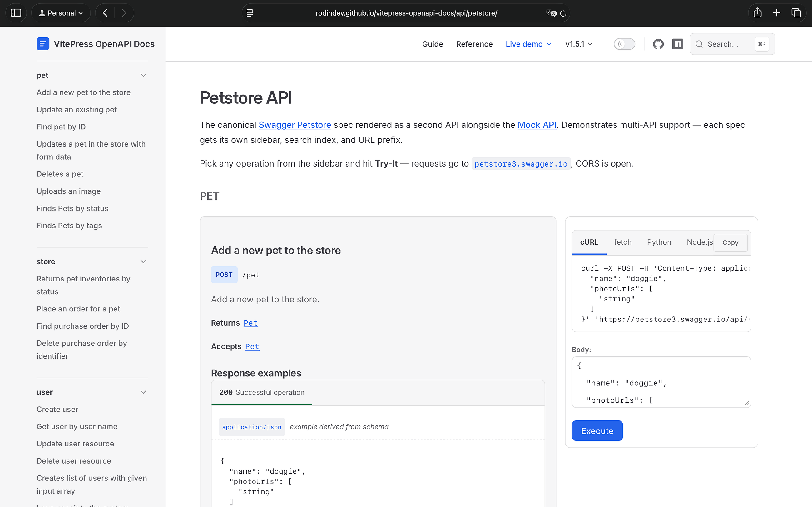Open a new tab with the plus icon
The height and width of the screenshot is (507, 812).
click(776, 13)
